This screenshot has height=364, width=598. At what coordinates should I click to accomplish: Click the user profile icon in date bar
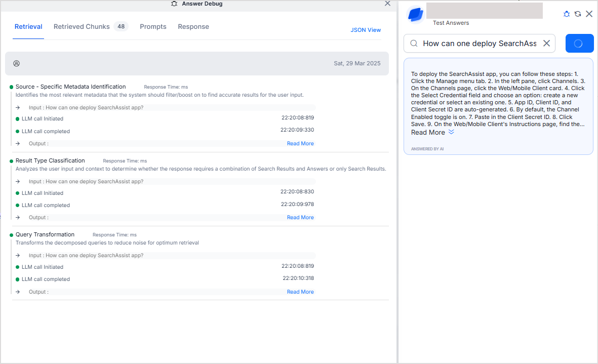(16, 64)
